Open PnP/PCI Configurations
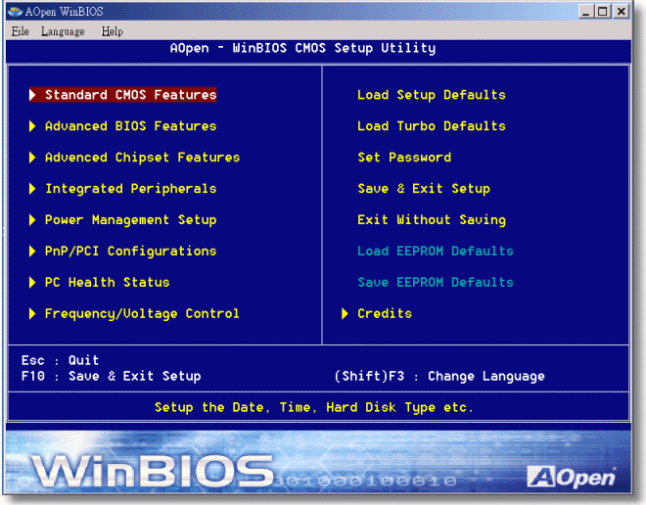The width and height of the screenshot is (646, 505). click(x=131, y=251)
